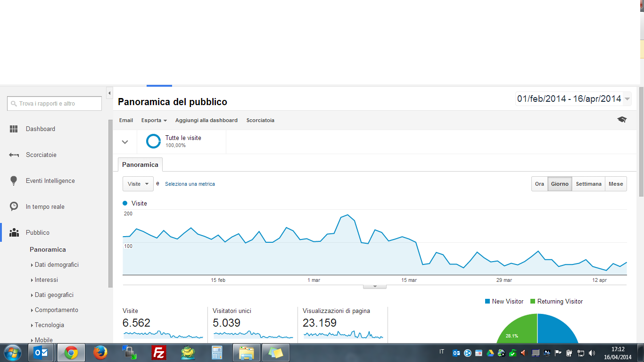Click the power plug tray icon
Screen dimensions: 644x362
coord(569,353)
